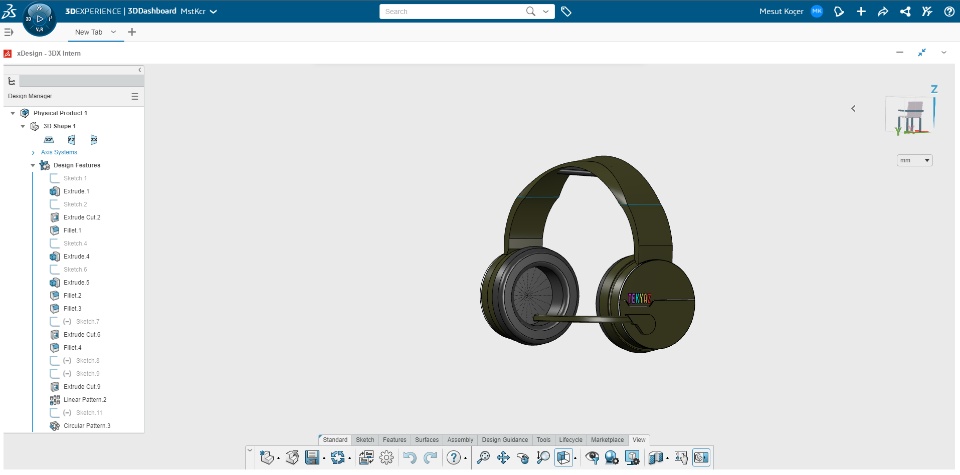The image size is (960, 475).
Task: Toggle the left dashboard menu icon
Action: click(9, 32)
